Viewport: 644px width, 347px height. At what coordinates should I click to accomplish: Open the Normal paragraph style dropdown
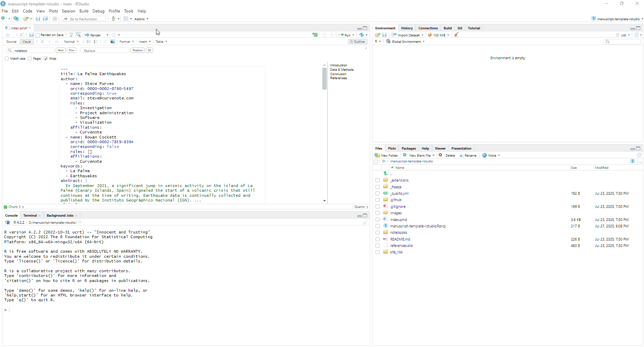click(71, 42)
